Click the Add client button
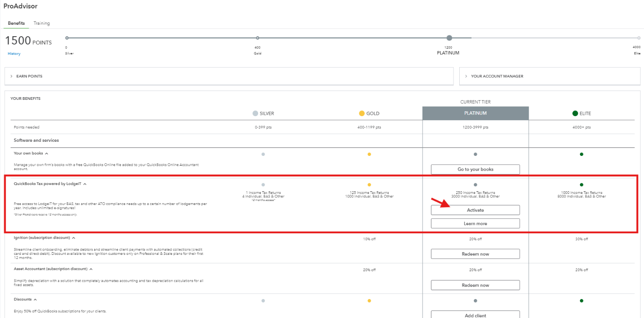Viewport: 644px width, 318px height. point(475,315)
